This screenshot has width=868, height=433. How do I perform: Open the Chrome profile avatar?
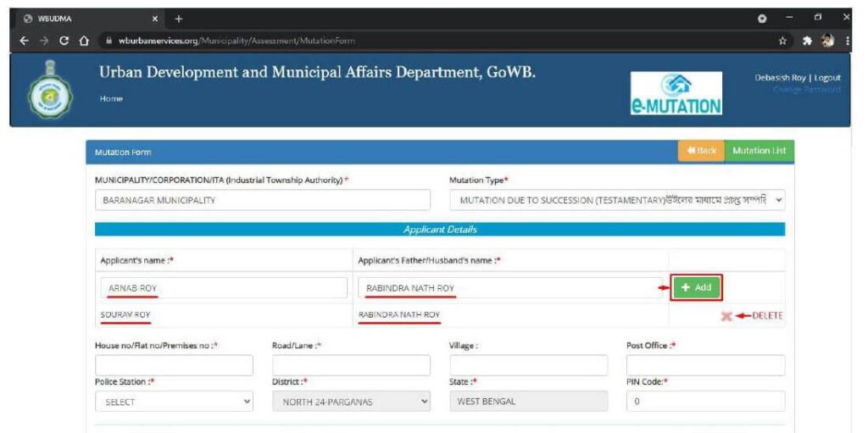(x=827, y=41)
